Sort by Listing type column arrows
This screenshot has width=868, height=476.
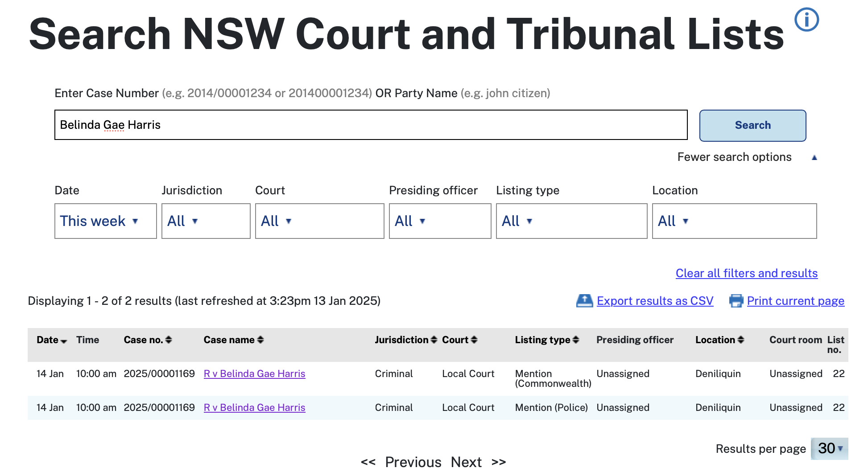click(x=576, y=340)
